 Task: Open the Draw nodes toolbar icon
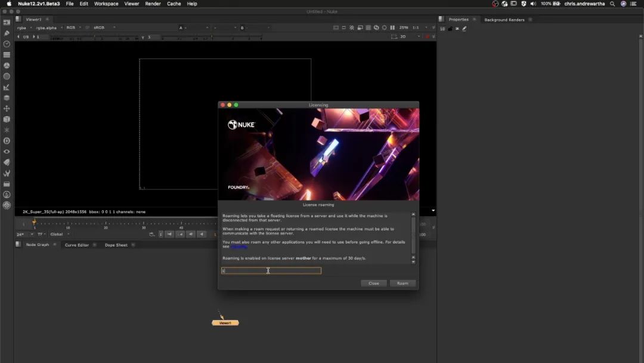pos(7,33)
